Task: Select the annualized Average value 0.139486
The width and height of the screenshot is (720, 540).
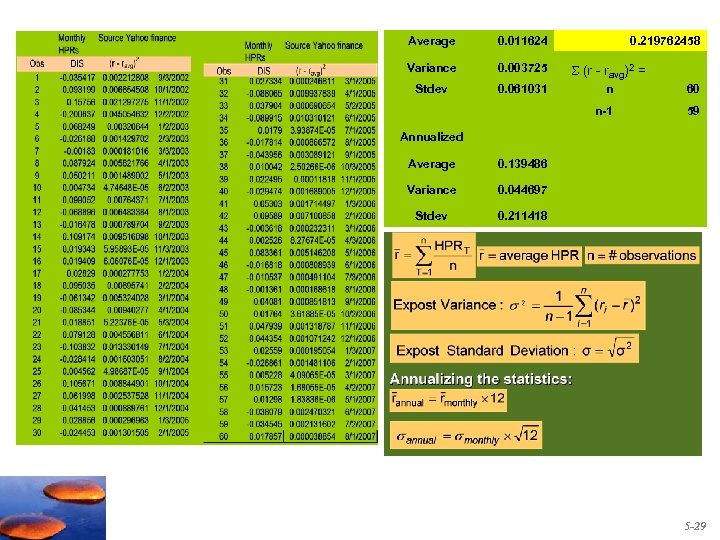Action: (x=522, y=164)
